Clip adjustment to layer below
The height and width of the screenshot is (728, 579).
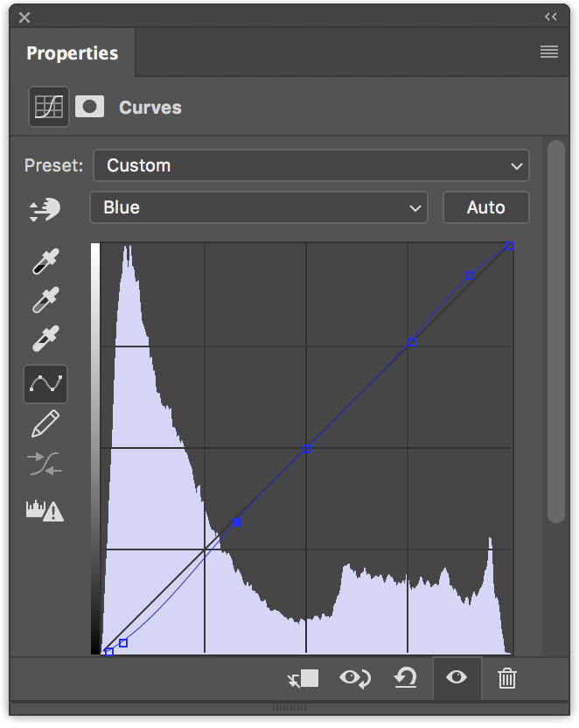click(x=303, y=678)
